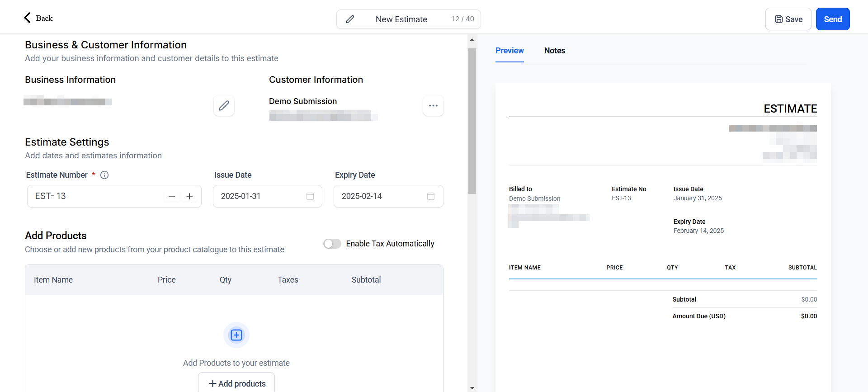Edit business information with pencil icon

coord(224,106)
